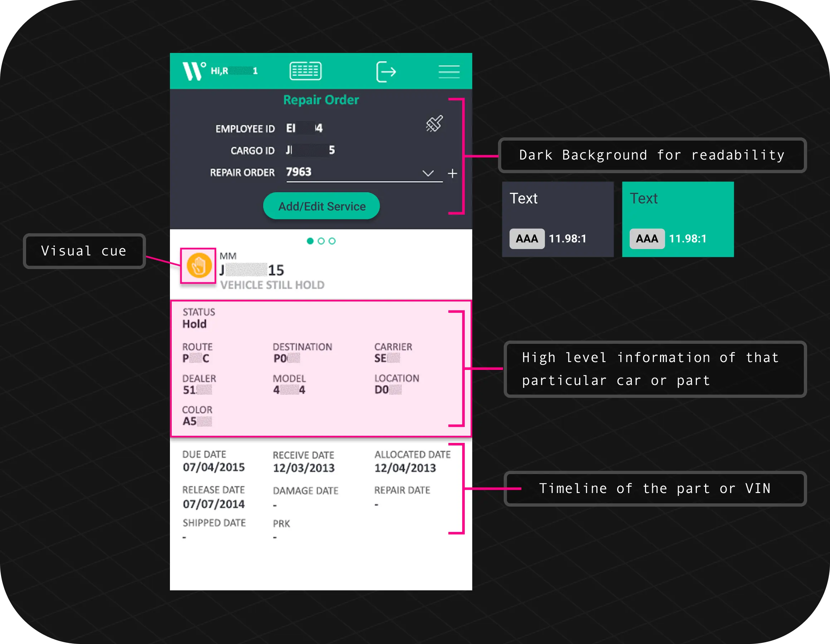This screenshot has height=644, width=830.
Task: Click the Release Date 07/07/2014
Action: pos(214,504)
